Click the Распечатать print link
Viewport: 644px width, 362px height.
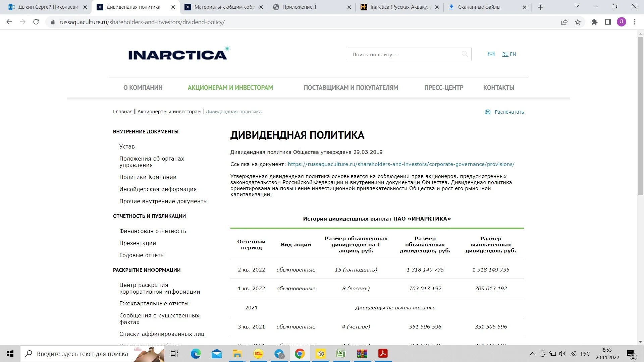click(x=509, y=112)
